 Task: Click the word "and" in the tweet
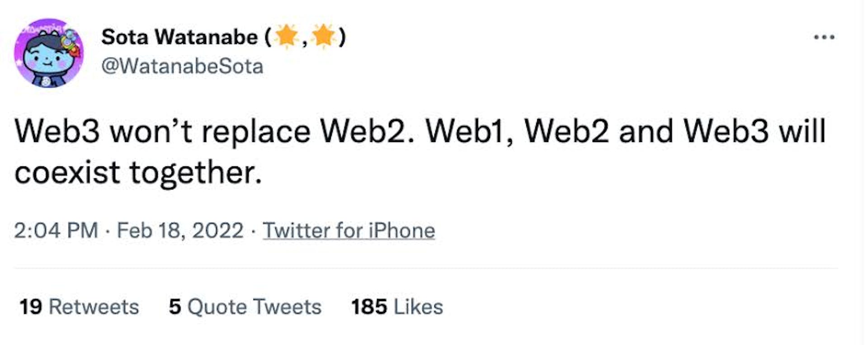click(646, 132)
